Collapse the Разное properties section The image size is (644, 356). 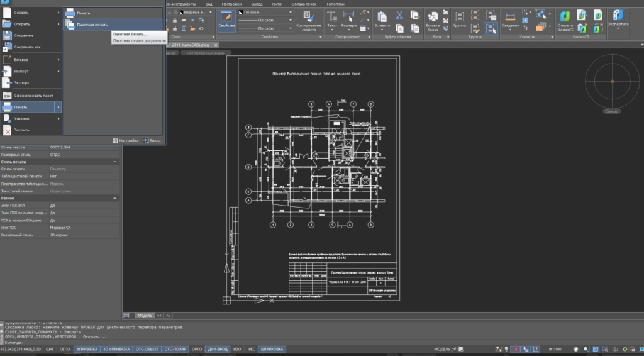click(x=114, y=198)
